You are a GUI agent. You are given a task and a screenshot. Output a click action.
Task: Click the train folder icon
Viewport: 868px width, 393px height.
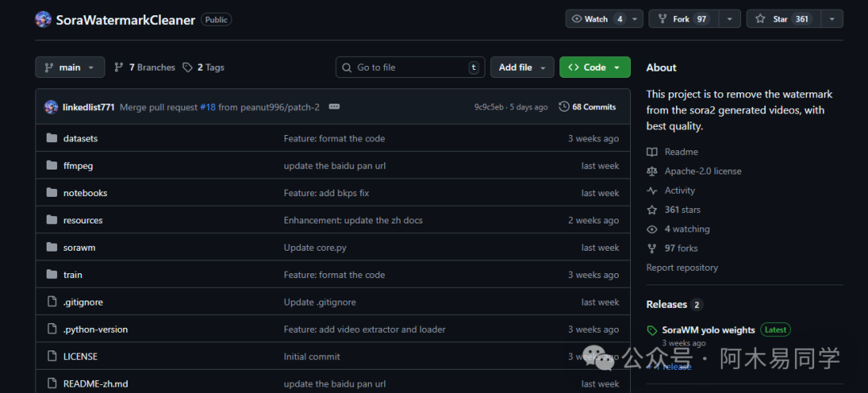(52, 275)
